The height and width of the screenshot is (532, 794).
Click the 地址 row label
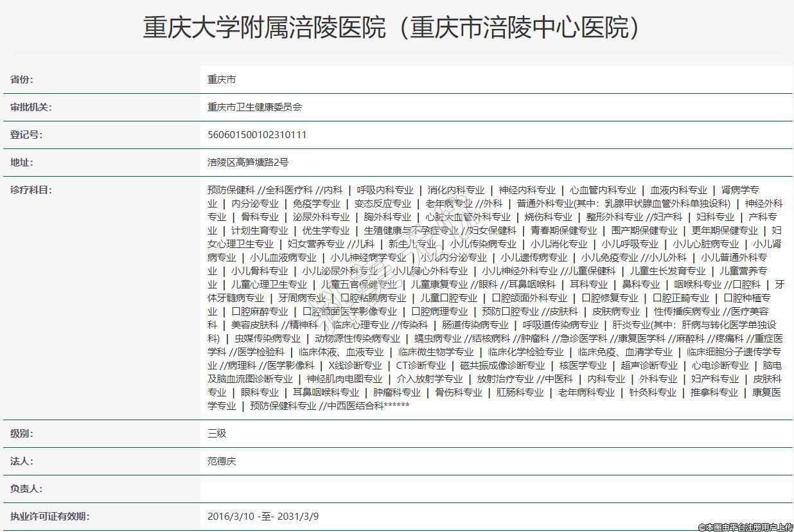coord(21,163)
